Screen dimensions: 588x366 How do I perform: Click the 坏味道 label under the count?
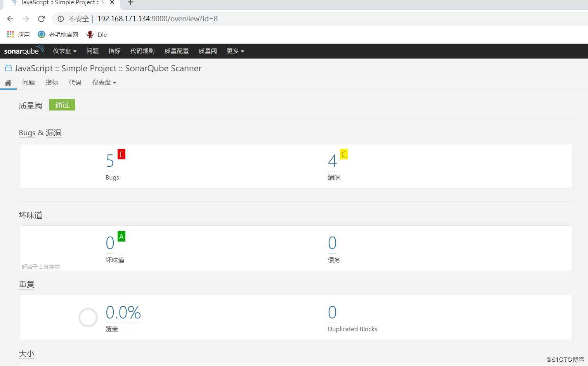click(x=115, y=260)
